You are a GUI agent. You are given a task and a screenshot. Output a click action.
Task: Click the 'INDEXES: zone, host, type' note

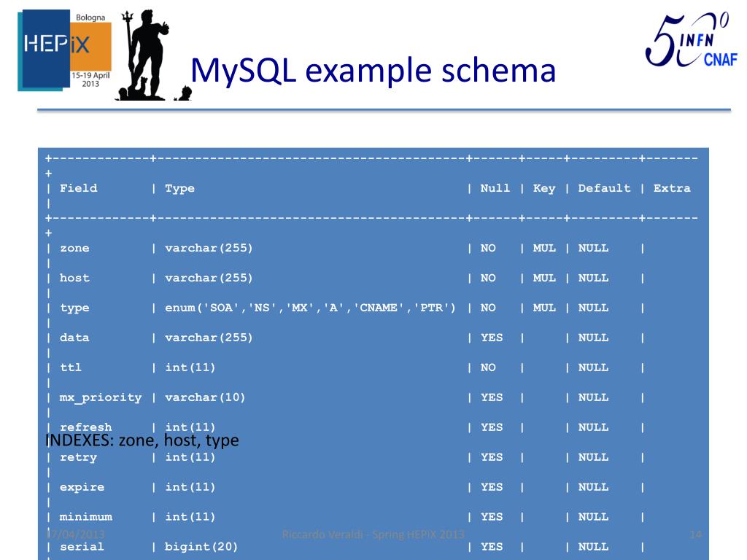pos(142,440)
